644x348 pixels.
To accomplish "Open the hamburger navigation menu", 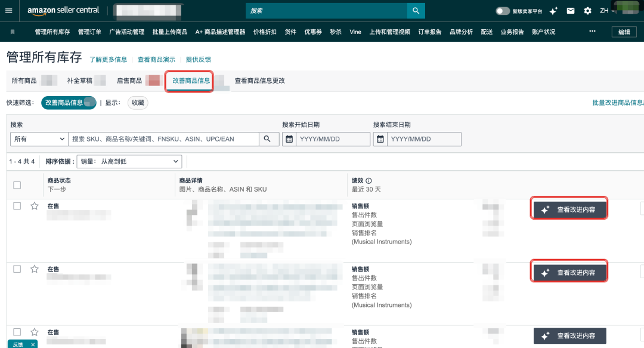I will click(x=8, y=11).
